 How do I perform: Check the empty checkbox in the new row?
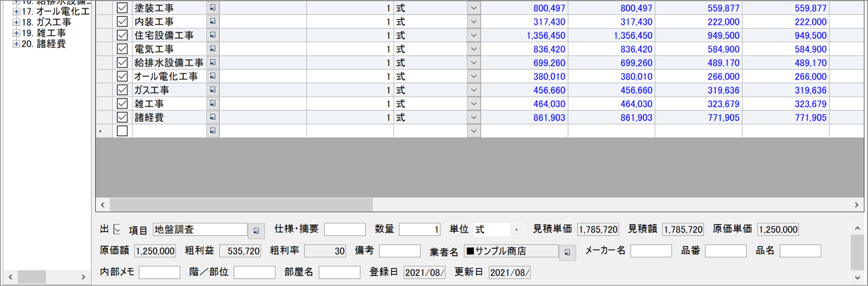click(123, 131)
